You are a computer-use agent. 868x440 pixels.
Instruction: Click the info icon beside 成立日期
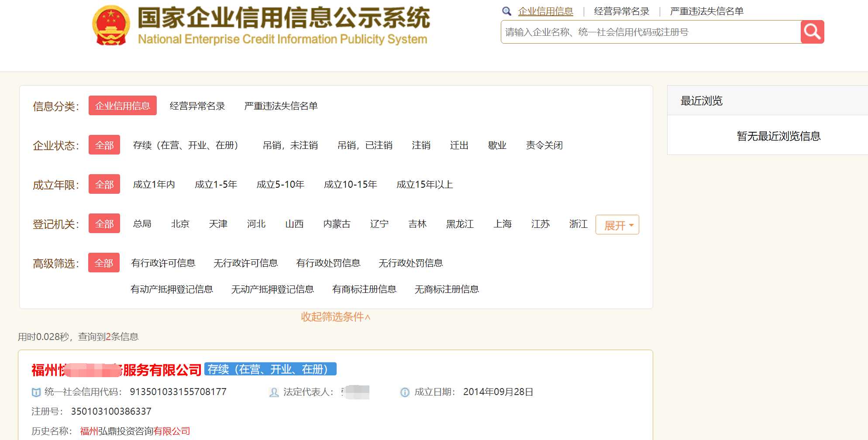tap(405, 392)
